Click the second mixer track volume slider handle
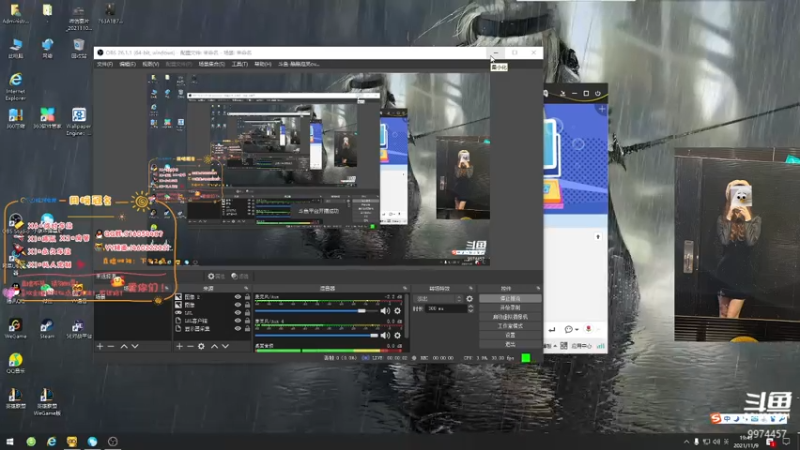This screenshot has height=450, width=800. pos(374,335)
